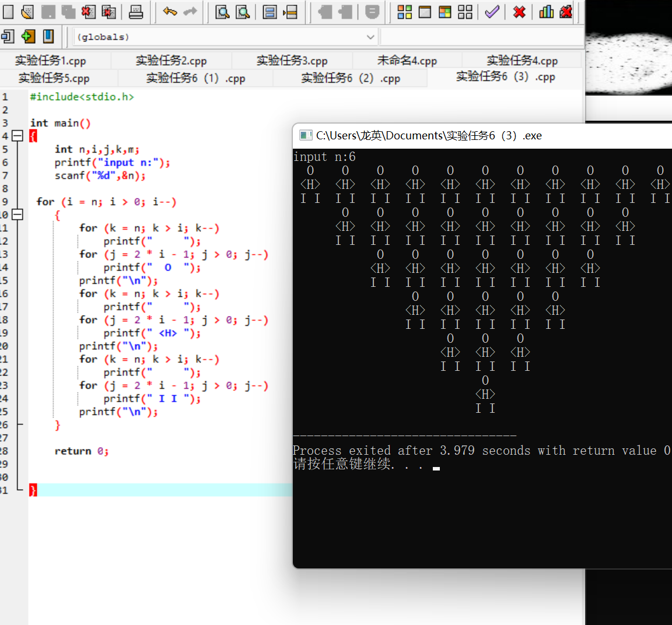Stop execution with the red X icon

pos(519,12)
